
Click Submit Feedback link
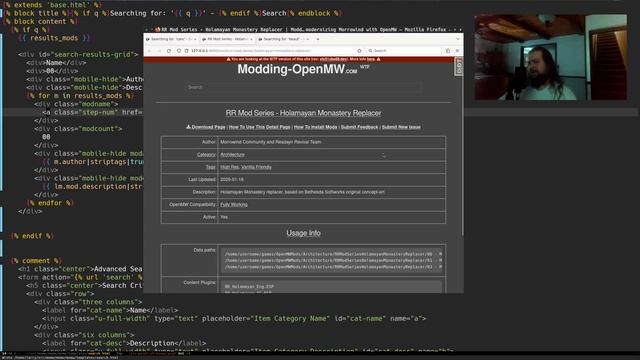(359, 127)
